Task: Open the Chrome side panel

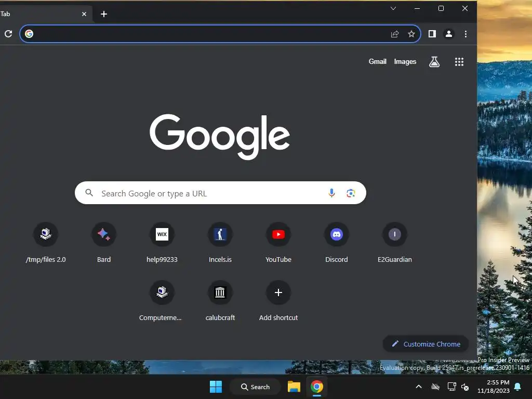Action: click(x=432, y=34)
